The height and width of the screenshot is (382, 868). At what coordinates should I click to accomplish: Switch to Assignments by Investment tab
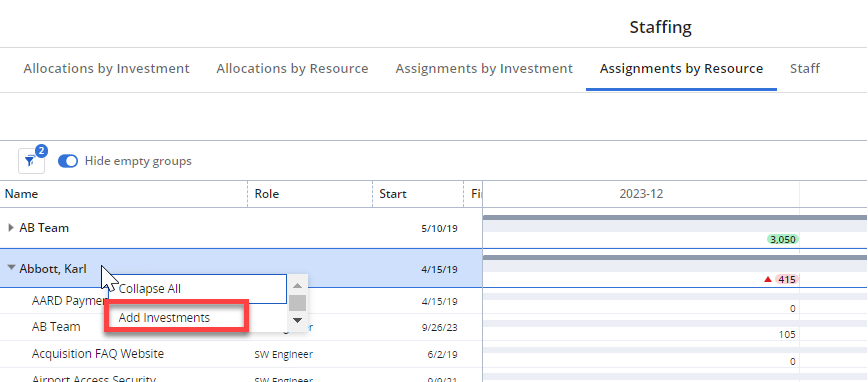[x=484, y=69]
